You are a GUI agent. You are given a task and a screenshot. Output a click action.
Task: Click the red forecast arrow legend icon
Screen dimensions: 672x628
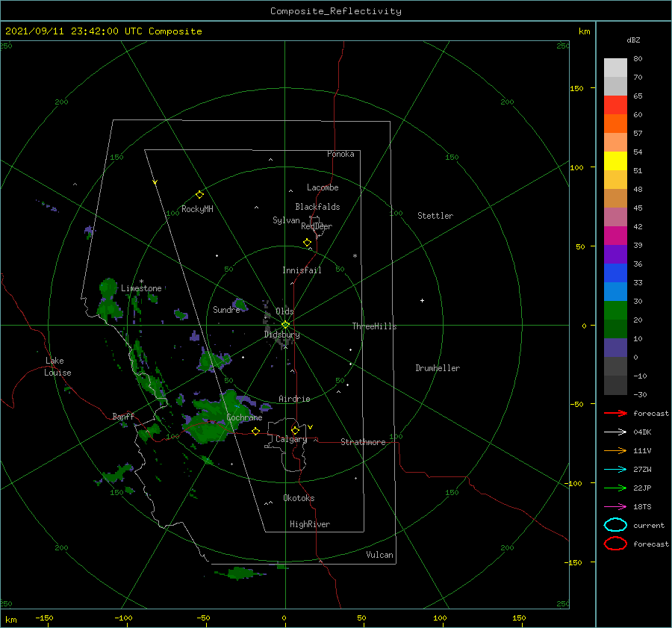615,413
